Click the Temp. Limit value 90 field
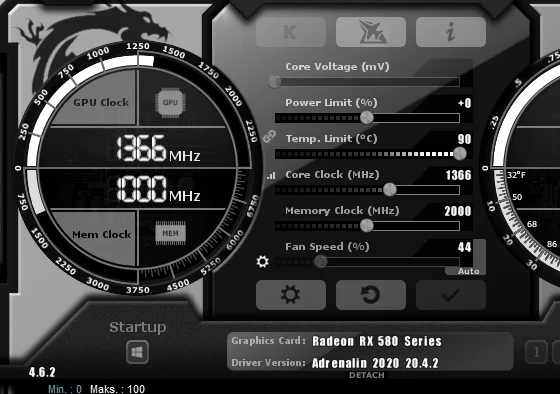 pos(464,139)
